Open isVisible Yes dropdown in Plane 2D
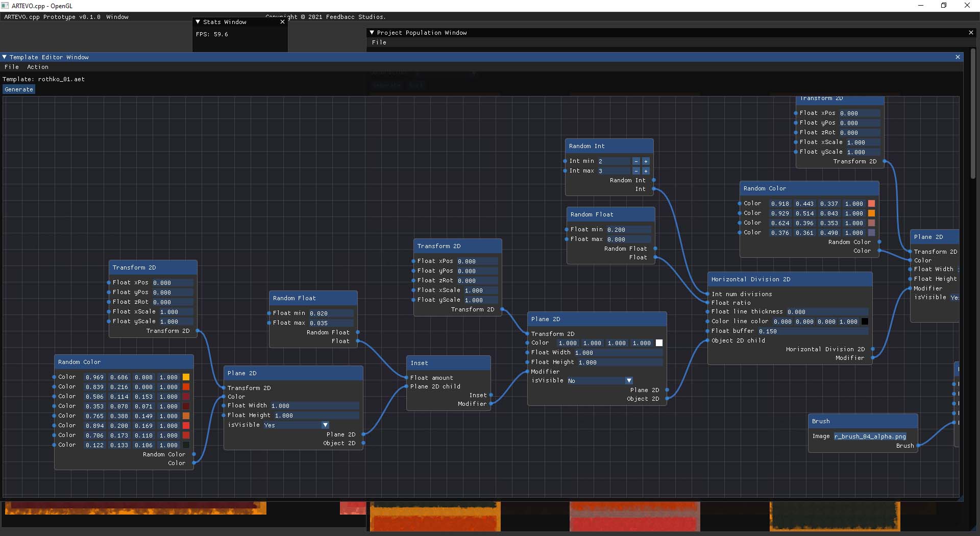Screen dimensions: 980x536 point(325,425)
